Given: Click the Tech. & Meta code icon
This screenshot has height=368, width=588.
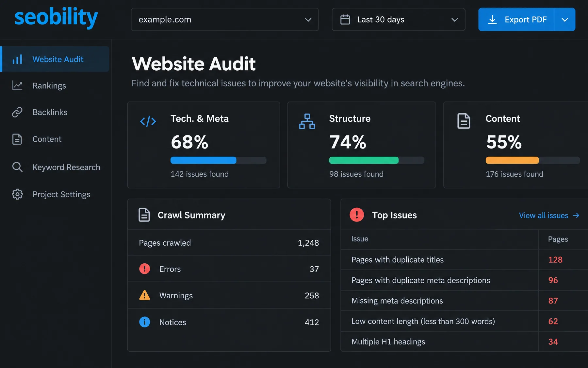Looking at the screenshot, I should (x=148, y=121).
